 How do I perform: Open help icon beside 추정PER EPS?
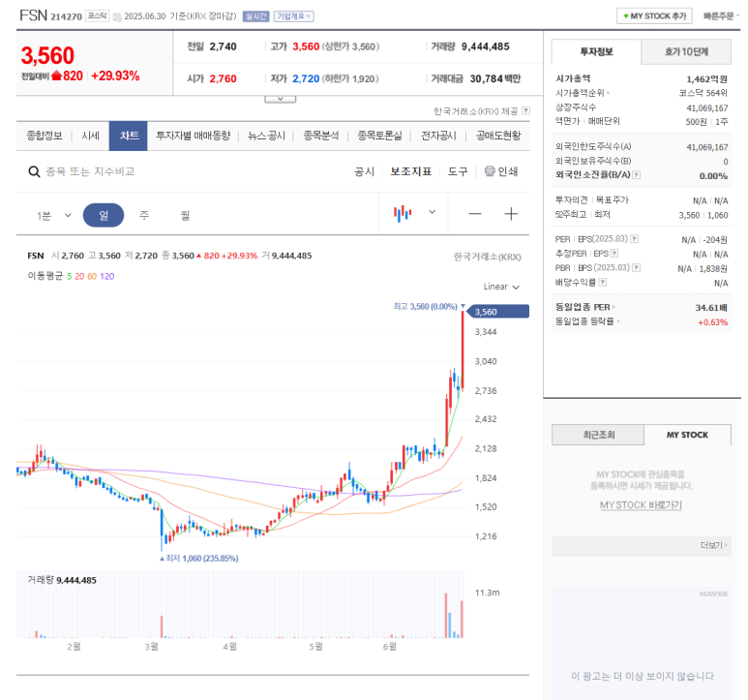point(614,254)
